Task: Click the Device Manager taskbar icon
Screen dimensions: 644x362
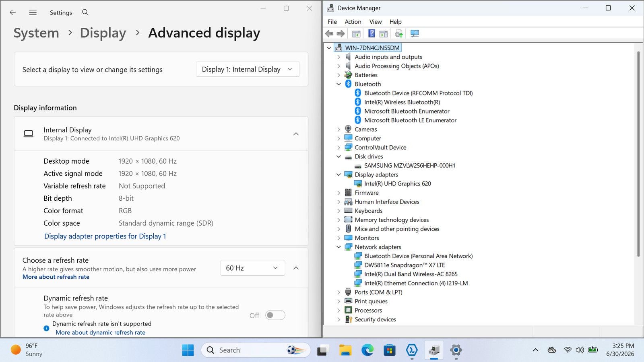Action: (434, 350)
